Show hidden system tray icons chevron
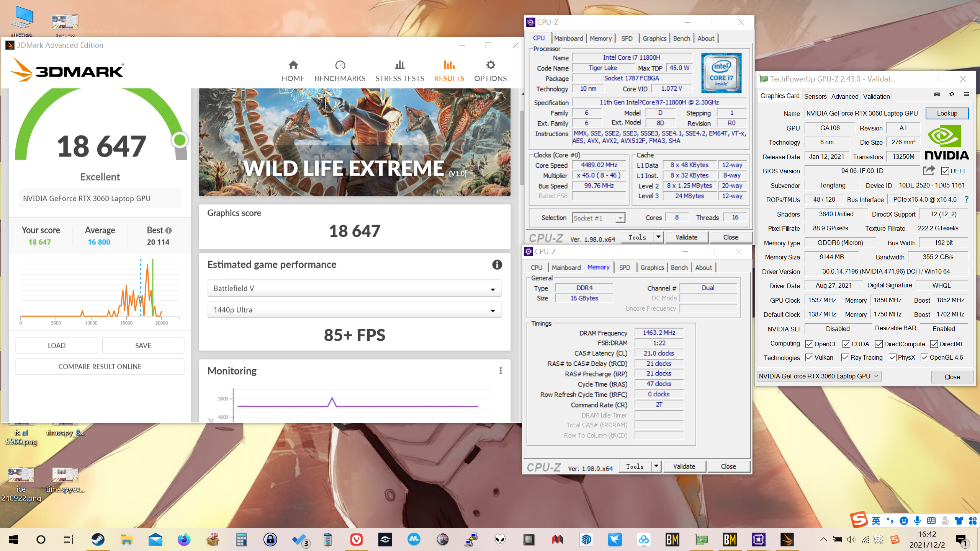Screen dimensions: 980x551 (x=823, y=540)
